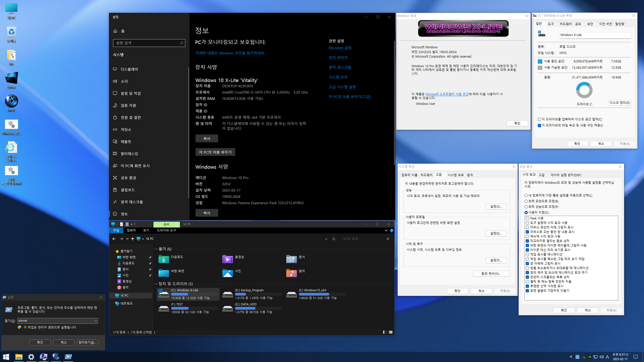Image resolution: width=644 pixels, height=362 pixels.
Task: Click 디스크 정리(D) button
Action: coord(620,103)
